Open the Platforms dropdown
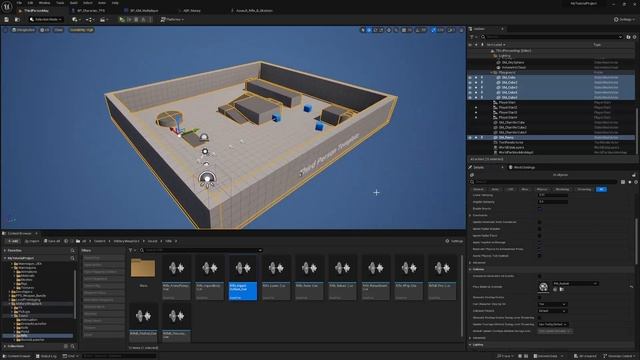 point(172,19)
